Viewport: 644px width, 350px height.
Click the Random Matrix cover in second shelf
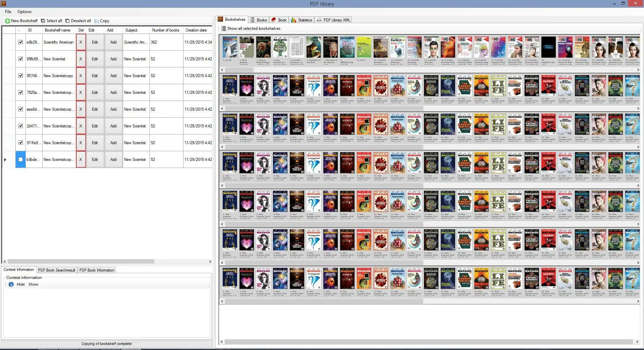[465, 86]
